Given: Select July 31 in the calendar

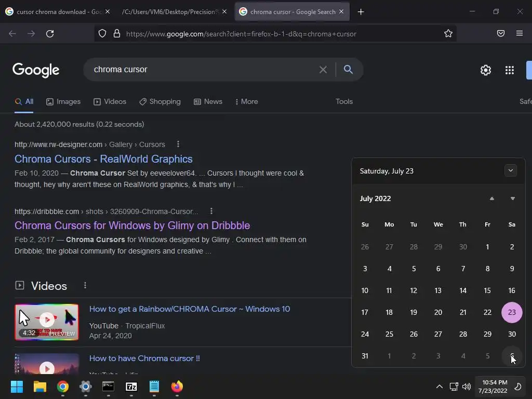Looking at the screenshot, I should click(365, 356).
